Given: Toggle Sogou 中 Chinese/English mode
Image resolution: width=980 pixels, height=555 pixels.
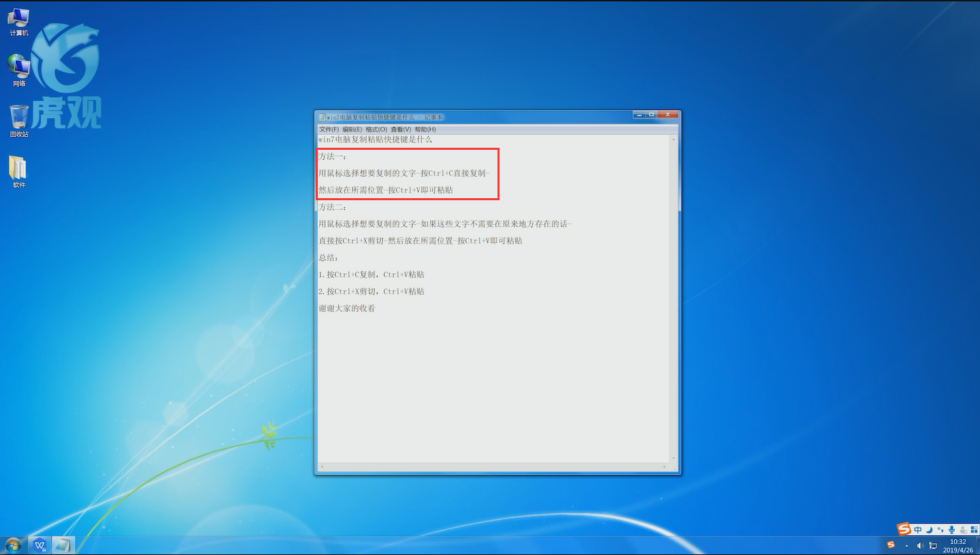Looking at the screenshot, I should (x=917, y=530).
